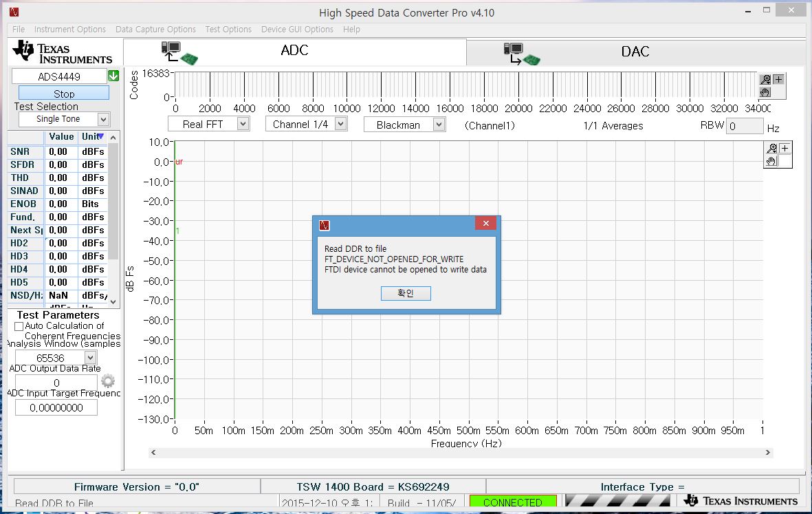Click the plus zoom-in icon above the codes graph

(779, 78)
